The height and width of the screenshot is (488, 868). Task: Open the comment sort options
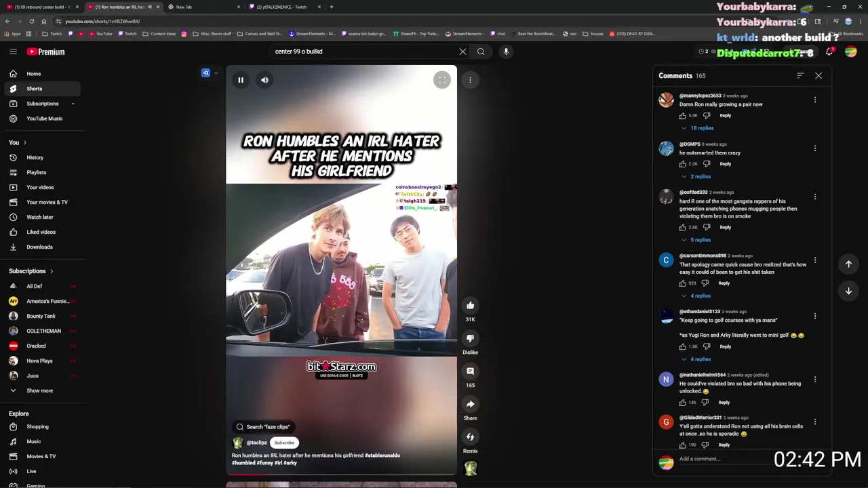click(x=800, y=76)
